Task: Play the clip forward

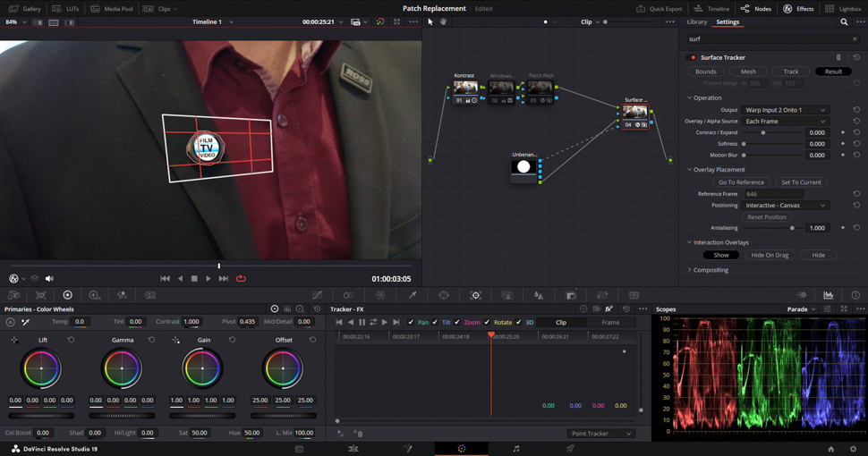Action: 208,279
